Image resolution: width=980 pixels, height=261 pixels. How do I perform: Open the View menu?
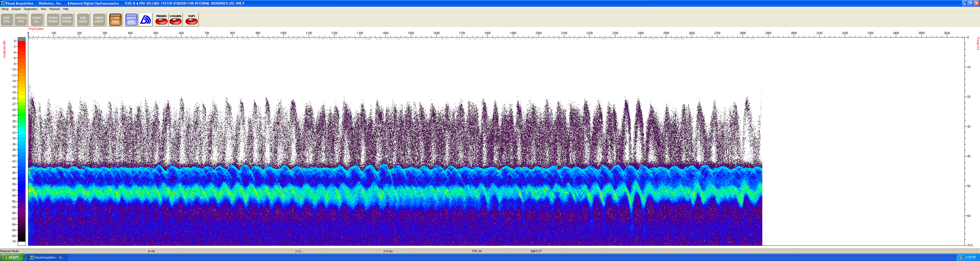tap(43, 9)
